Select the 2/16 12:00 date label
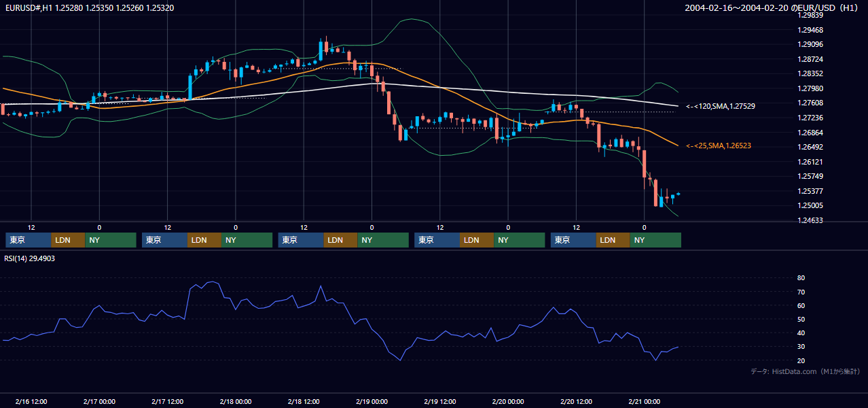This screenshot has width=868, height=408. [31, 401]
